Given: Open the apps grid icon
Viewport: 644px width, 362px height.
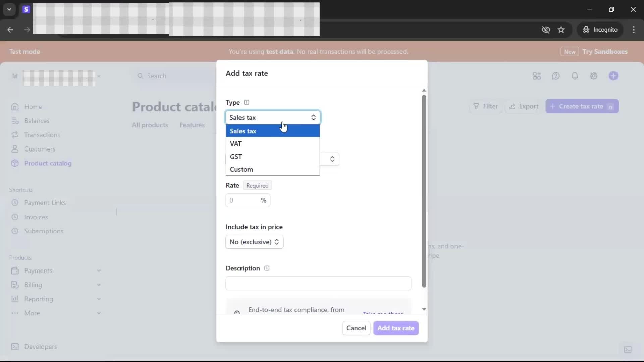Looking at the screenshot, I should click(x=537, y=76).
